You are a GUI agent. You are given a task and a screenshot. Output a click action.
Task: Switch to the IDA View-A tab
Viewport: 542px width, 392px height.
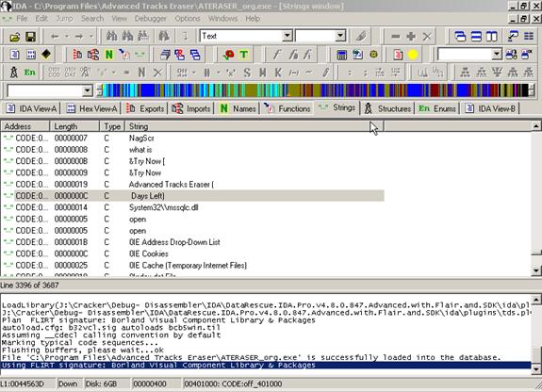coord(31,108)
